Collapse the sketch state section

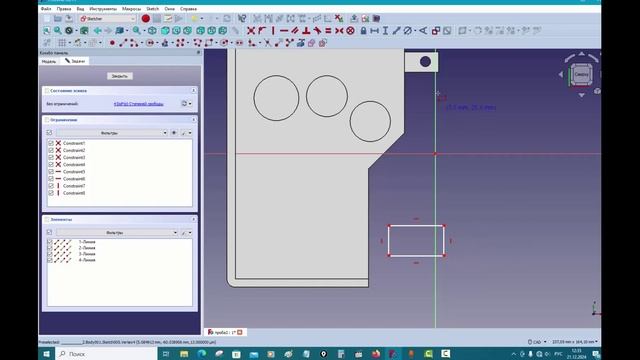(x=193, y=91)
